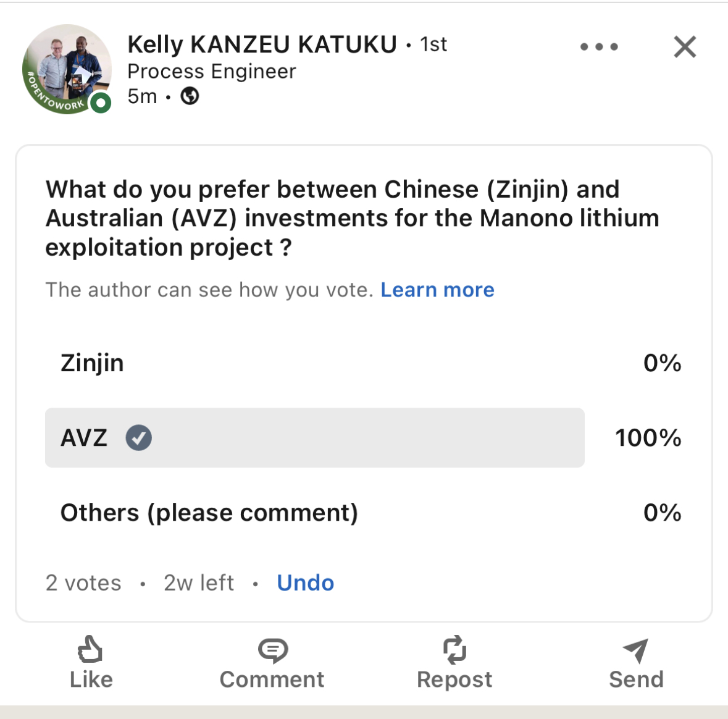Screen dimensions: 728x719
Task: Click the author name Kelly KANZEU KATUKU
Action: [x=262, y=44]
